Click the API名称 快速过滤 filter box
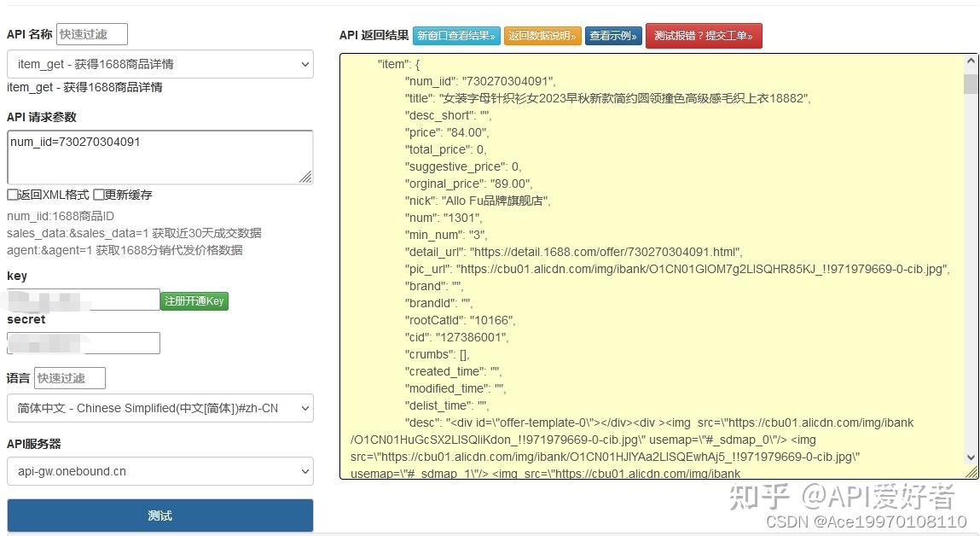 click(91, 33)
